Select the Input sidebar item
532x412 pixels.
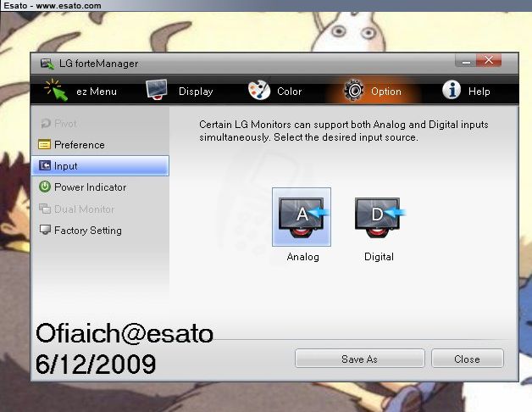[100, 166]
